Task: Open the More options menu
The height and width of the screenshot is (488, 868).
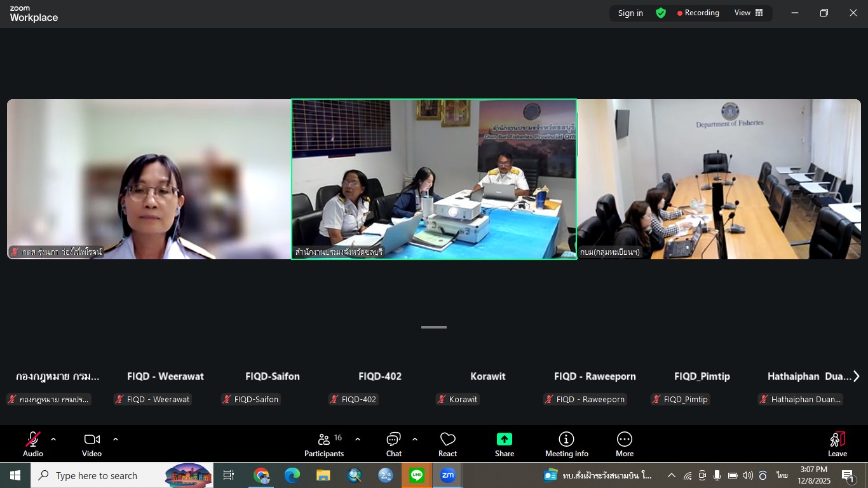Action: pos(624,444)
